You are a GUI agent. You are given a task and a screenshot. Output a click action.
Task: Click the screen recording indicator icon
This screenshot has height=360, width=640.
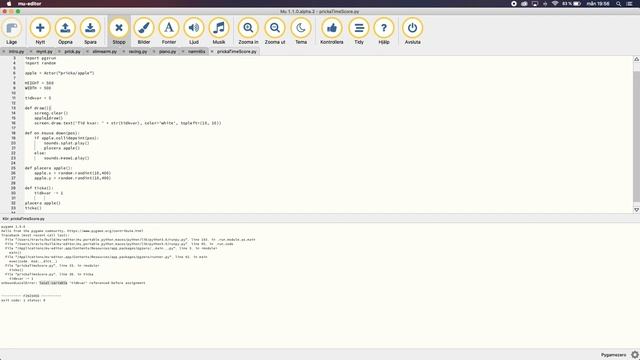tap(514, 4)
